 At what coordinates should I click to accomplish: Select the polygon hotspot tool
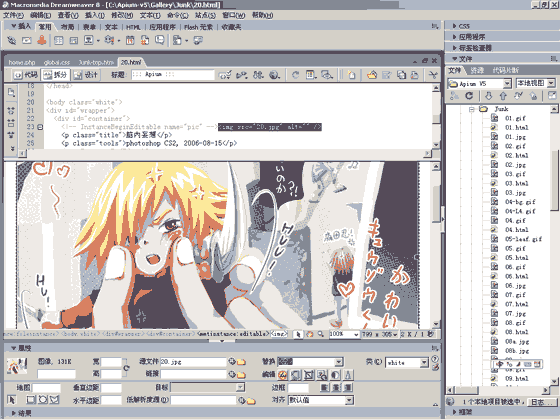[x=54, y=399]
